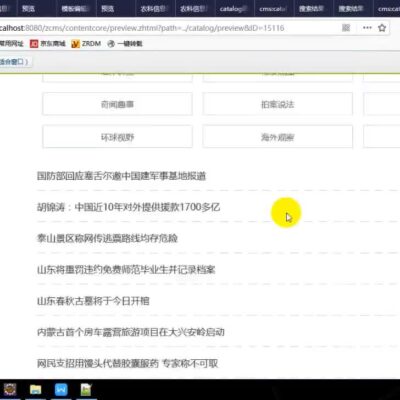Screen dimensions: 400x400
Task: Open article 内蒙古首个房车露营旅游项目在大兴安岭启动
Action: pos(131,332)
